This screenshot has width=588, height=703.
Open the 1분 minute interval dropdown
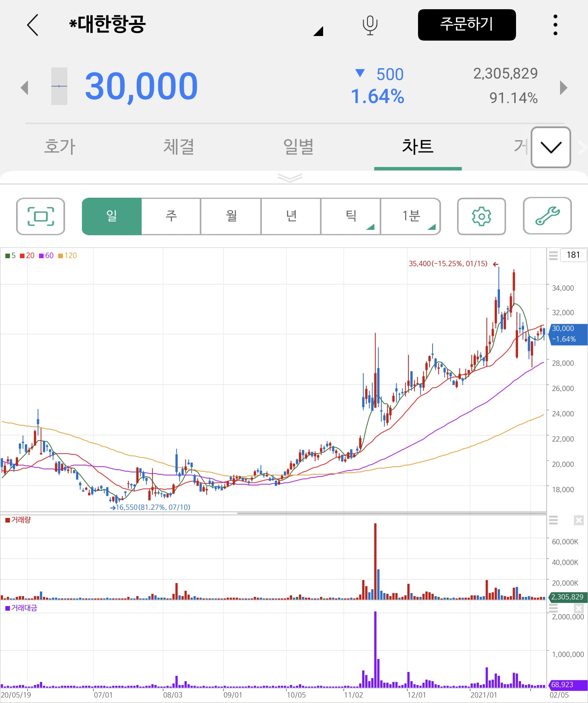(411, 216)
